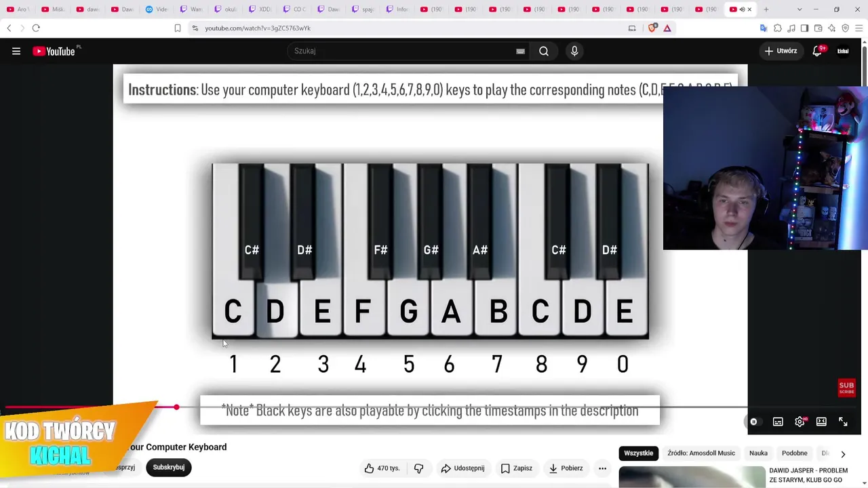The height and width of the screenshot is (488, 868).
Task: Save the video with Zapisz
Action: 517,468
